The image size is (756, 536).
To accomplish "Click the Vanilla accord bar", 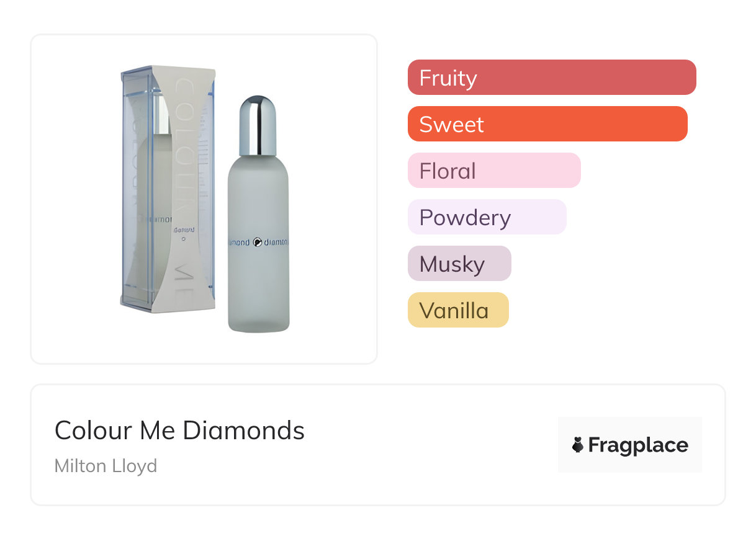I will tap(457, 310).
